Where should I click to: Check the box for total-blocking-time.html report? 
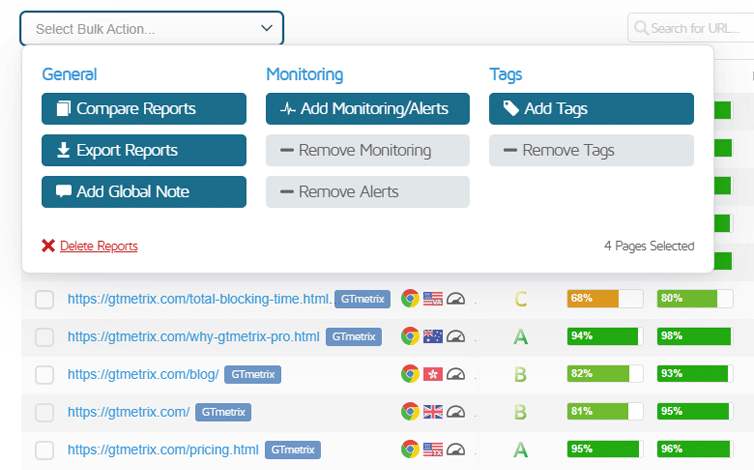click(44, 299)
